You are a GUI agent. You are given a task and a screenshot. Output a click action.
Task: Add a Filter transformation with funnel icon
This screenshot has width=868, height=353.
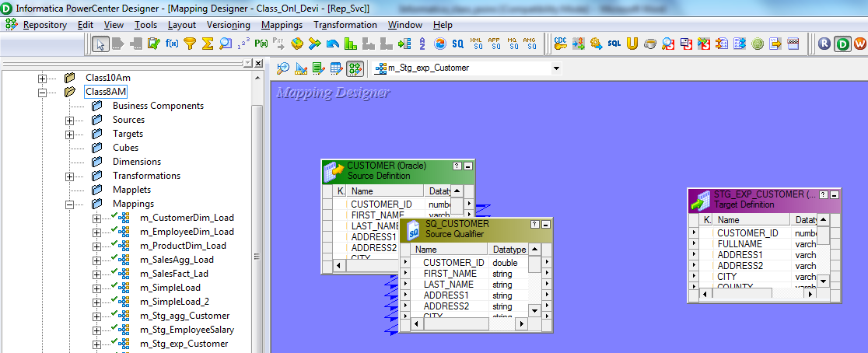(190, 44)
